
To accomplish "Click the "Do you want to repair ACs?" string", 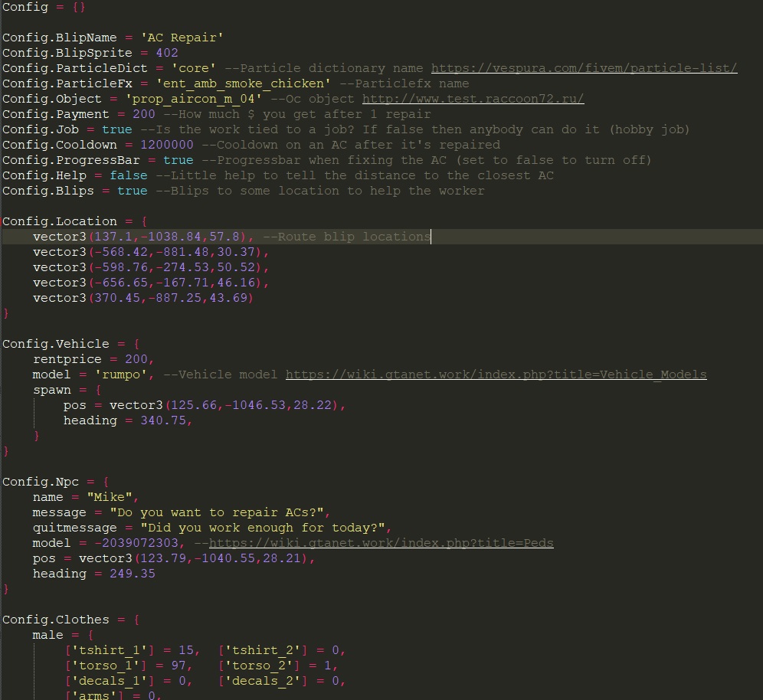I will coord(217,512).
